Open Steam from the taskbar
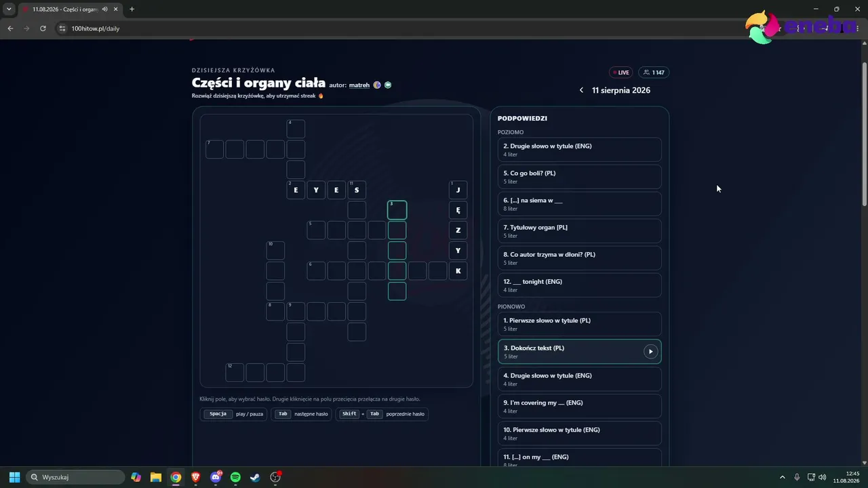The height and width of the screenshot is (488, 868). 255,477
